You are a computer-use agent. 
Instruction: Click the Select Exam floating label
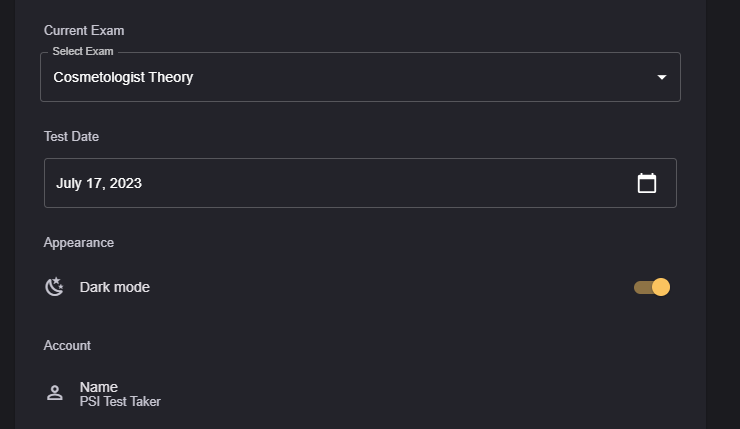pyautogui.click(x=83, y=51)
